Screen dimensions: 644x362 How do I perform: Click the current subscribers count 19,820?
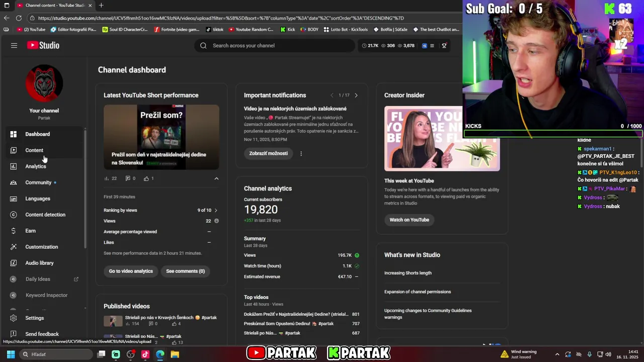tap(261, 210)
